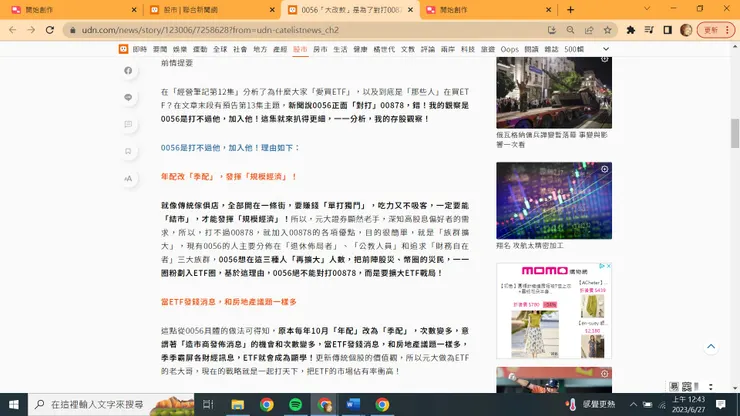The height and width of the screenshot is (416, 740).
Task: Open a new browser tab with the plus button
Action: 571,9
